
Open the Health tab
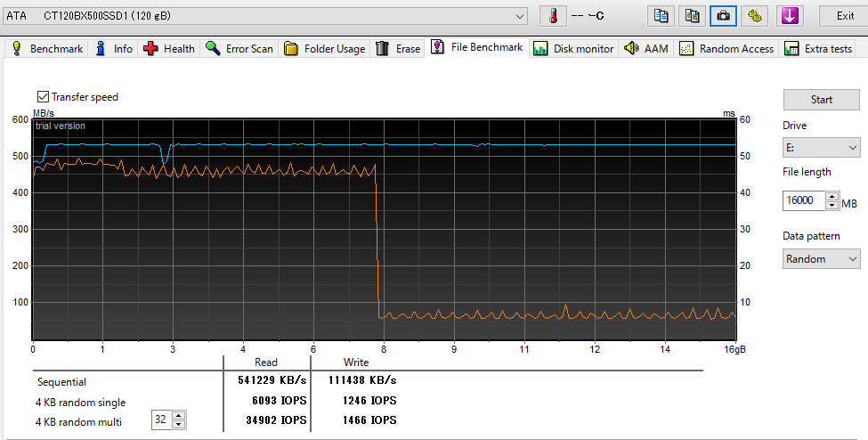pos(168,49)
